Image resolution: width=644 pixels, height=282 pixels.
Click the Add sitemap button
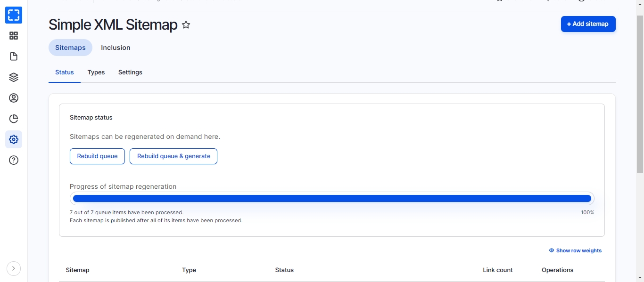tap(588, 24)
